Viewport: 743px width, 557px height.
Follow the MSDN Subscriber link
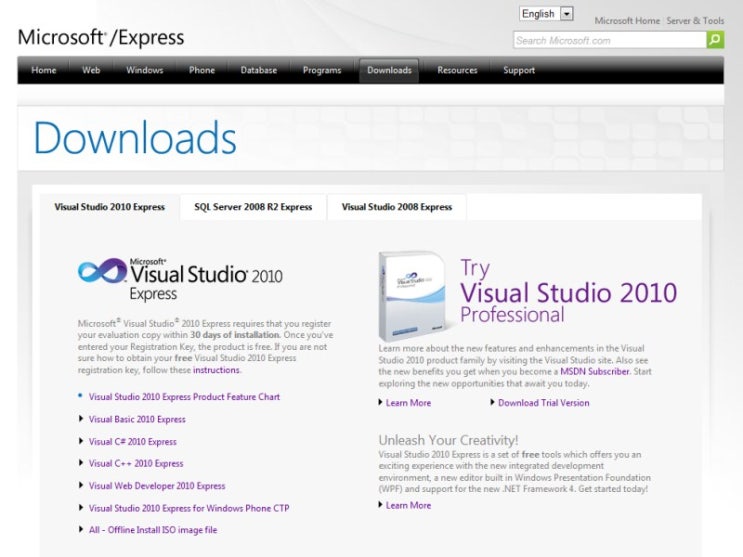(x=595, y=372)
